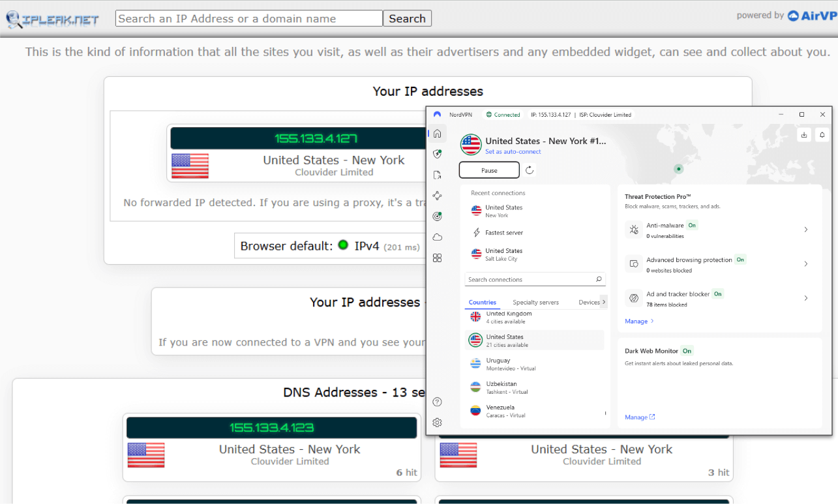Viewport: 838px width, 504px height.
Task: Open the help question mark icon
Action: click(x=437, y=402)
